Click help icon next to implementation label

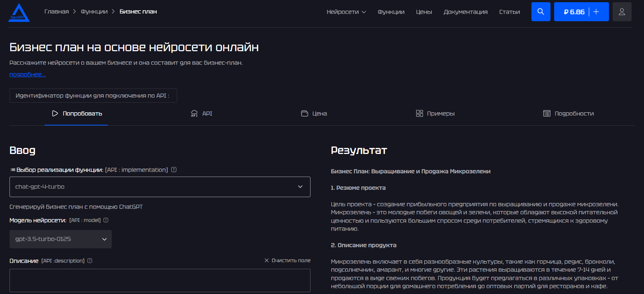[174, 170]
